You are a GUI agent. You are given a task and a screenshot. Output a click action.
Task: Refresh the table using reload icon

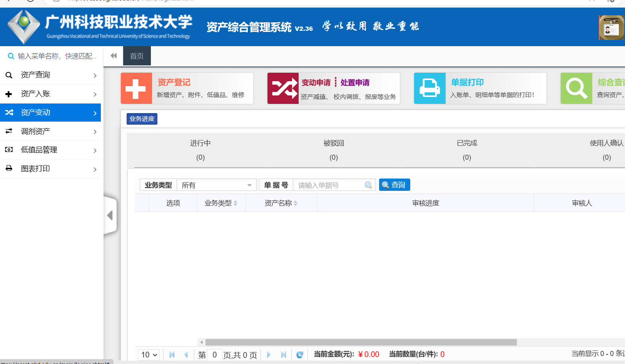click(x=300, y=355)
